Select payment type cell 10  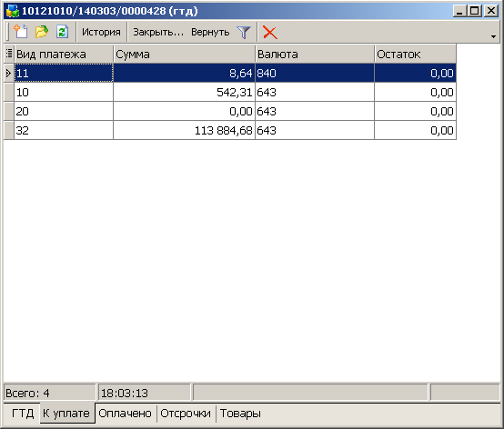click(64, 92)
